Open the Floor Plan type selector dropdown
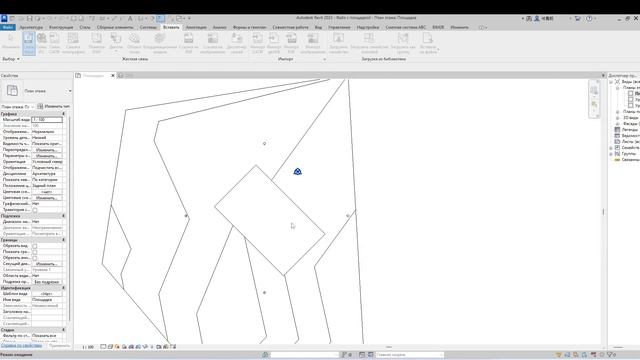This screenshot has height=360, width=640. coord(70,91)
